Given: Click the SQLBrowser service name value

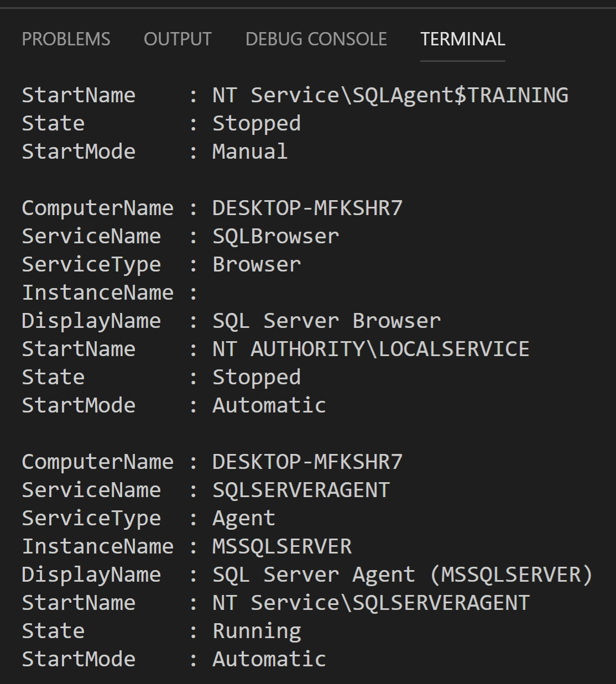Looking at the screenshot, I should [275, 237].
